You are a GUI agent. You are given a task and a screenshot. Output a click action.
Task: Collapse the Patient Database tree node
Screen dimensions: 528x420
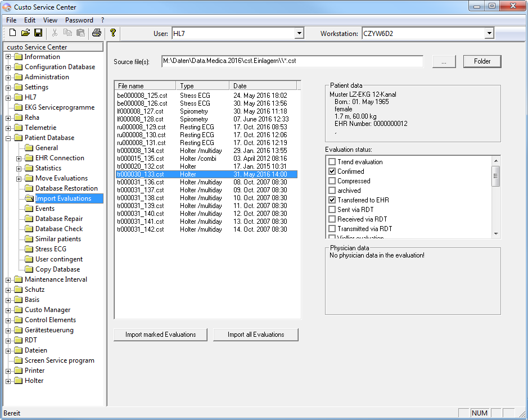(x=8, y=138)
